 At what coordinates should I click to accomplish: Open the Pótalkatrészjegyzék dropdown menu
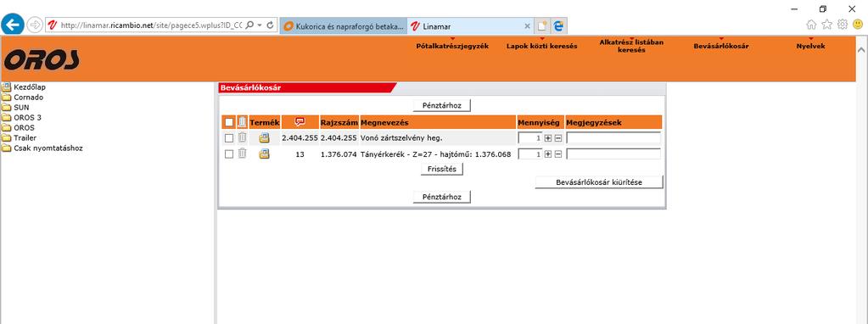[452, 47]
